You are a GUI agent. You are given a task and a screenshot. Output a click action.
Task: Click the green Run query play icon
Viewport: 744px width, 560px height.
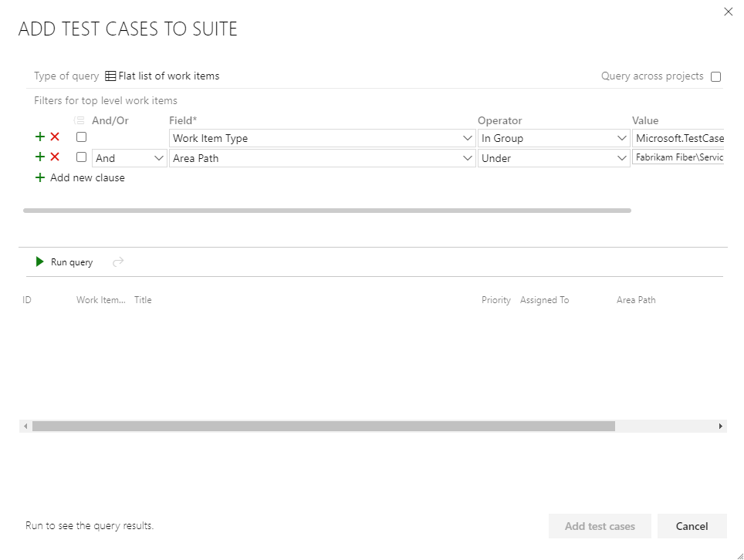click(x=39, y=261)
